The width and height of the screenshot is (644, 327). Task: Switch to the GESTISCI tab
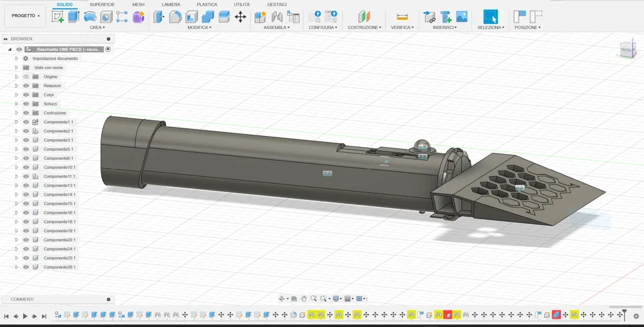pyautogui.click(x=277, y=5)
